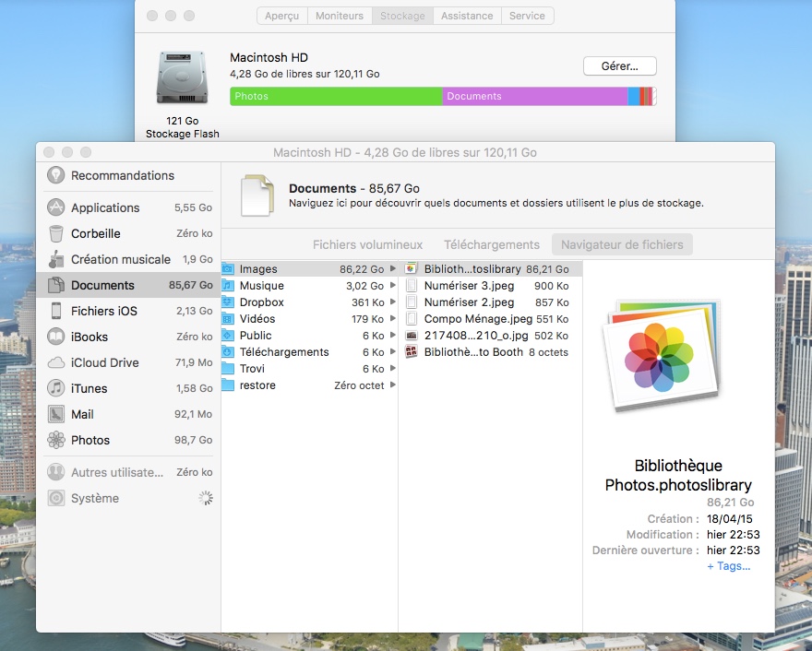Open the iBooks sidebar icon
This screenshot has width=812, height=651.
pos(56,337)
